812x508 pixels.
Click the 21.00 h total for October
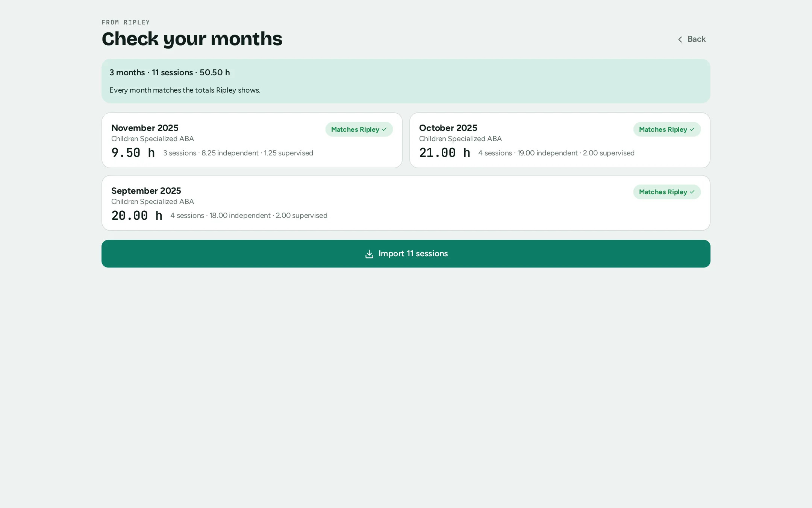pos(445,153)
